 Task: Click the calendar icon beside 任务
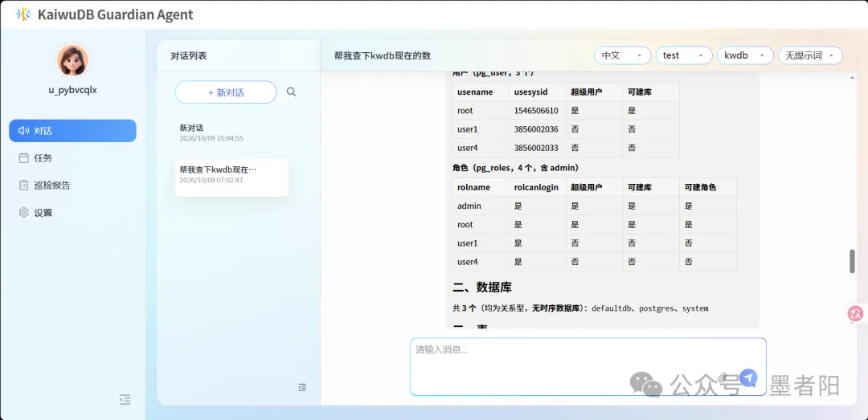[x=23, y=157]
